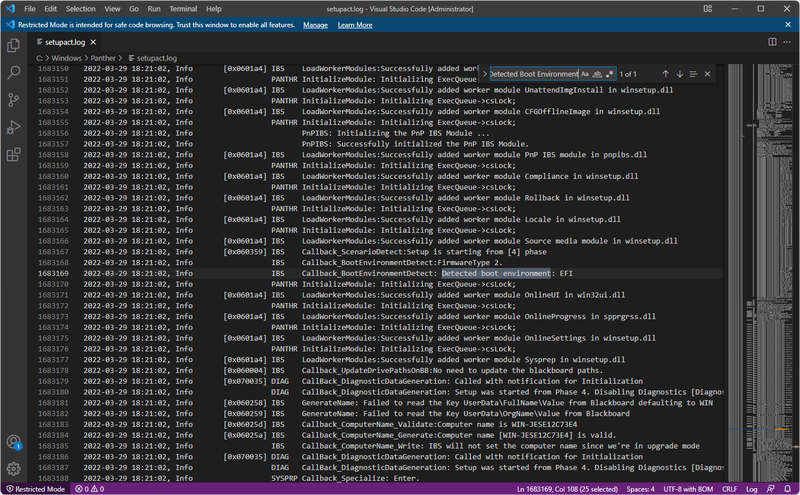Click the Manage link in banner

[x=315, y=25]
